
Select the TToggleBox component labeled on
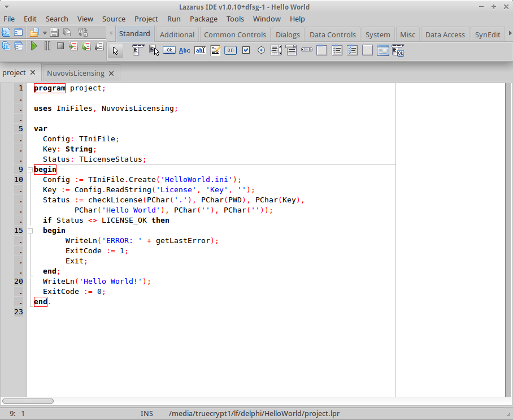tap(231, 50)
